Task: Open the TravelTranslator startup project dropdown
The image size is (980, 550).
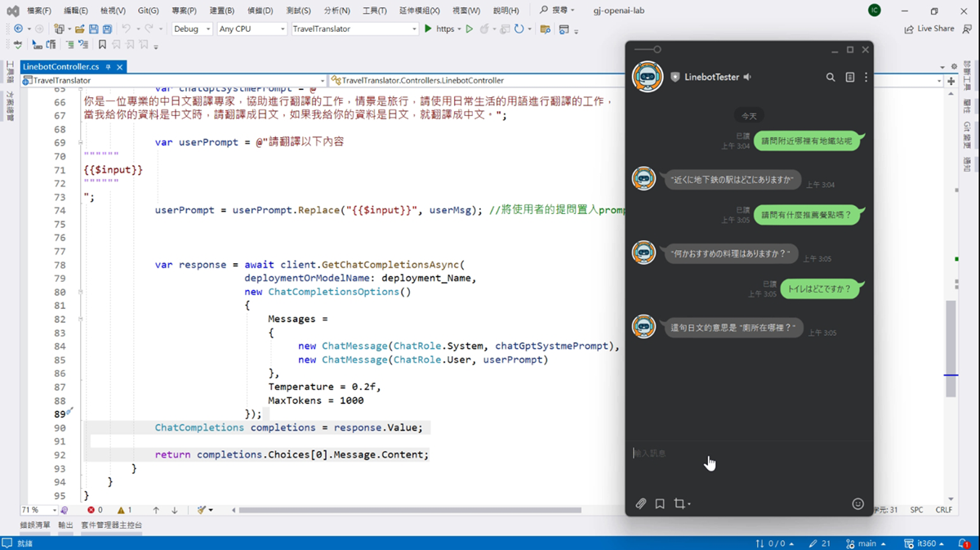Action: coord(354,29)
